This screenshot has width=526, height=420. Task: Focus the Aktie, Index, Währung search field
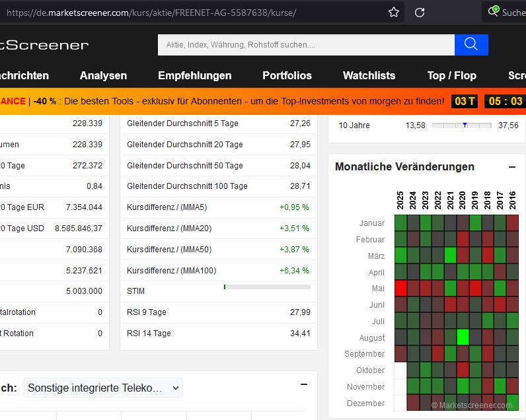[305, 45]
